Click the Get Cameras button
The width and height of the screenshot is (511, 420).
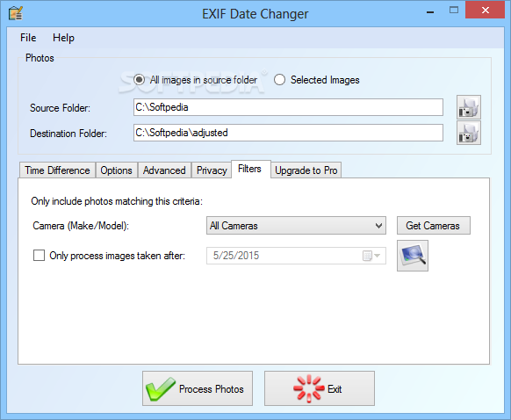tap(434, 225)
